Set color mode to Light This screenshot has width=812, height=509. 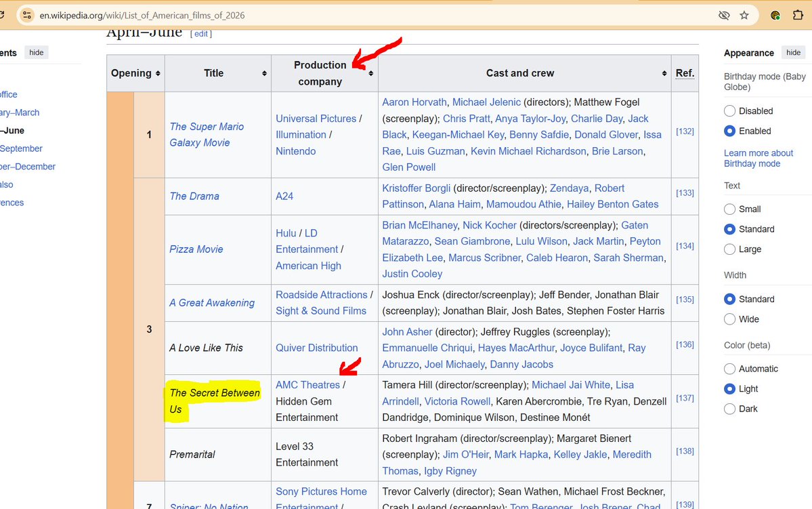coord(729,389)
